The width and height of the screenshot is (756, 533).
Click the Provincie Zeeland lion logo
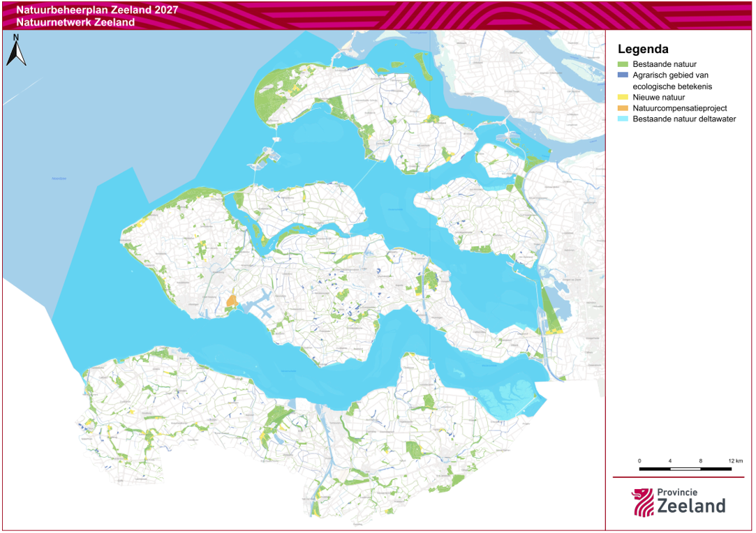click(643, 502)
